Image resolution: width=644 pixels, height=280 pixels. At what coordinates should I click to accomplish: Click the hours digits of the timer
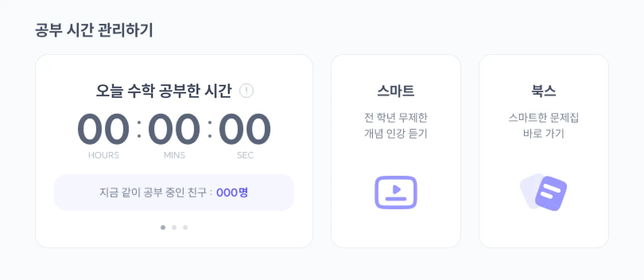103,129
